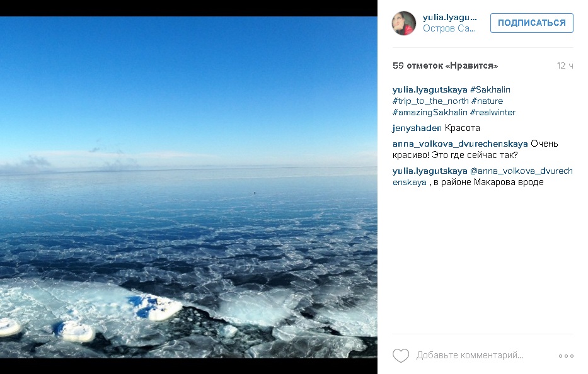Image resolution: width=588 pixels, height=374 pixels.
Task: Open the #nature hashtag
Action: pyautogui.click(x=487, y=101)
